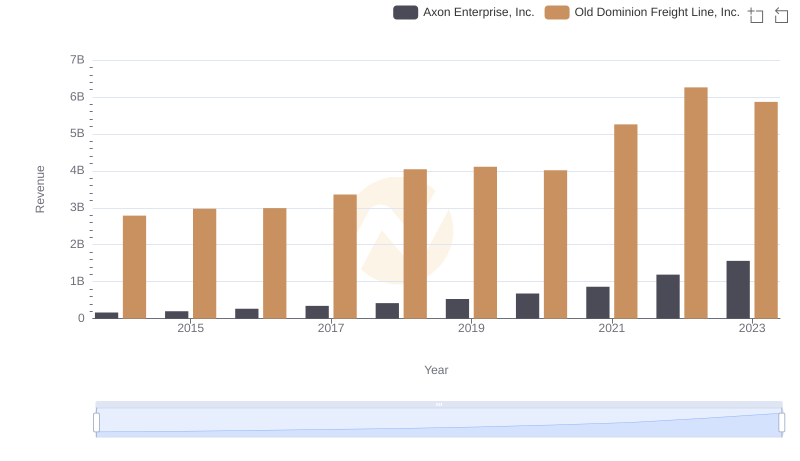Click the Axon dark legend swatch
Image resolution: width=800 pixels, height=461 pixels.
tap(406, 12)
